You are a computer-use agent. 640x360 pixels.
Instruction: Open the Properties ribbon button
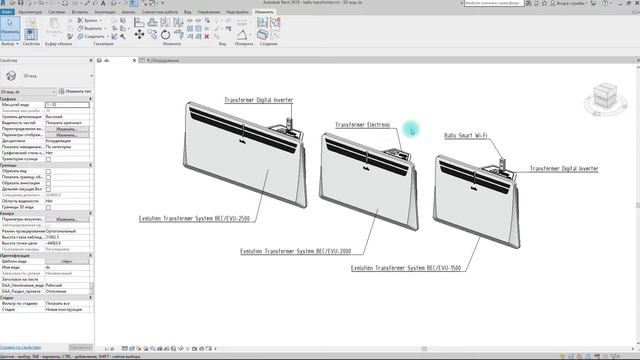(31, 34)
